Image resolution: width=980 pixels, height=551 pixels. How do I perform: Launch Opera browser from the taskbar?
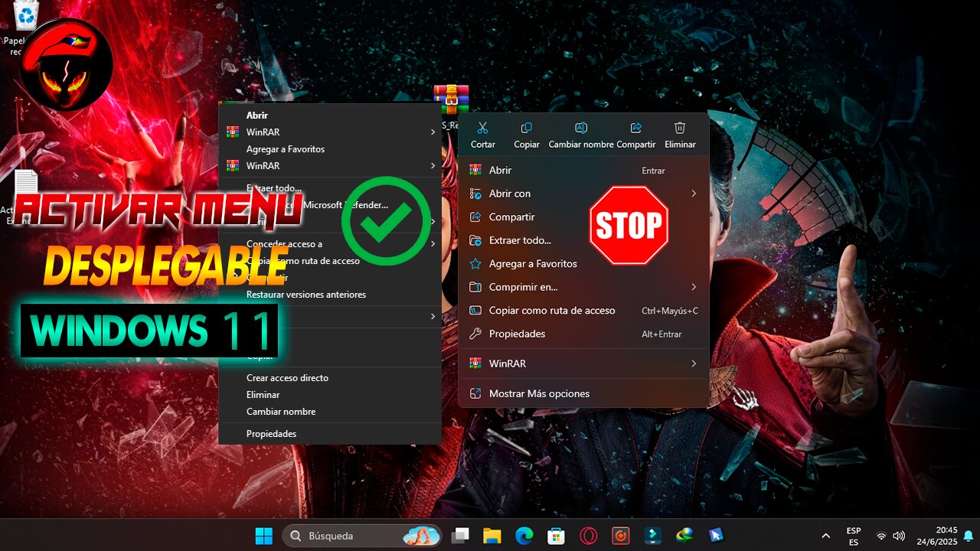(x=588, y=536)
